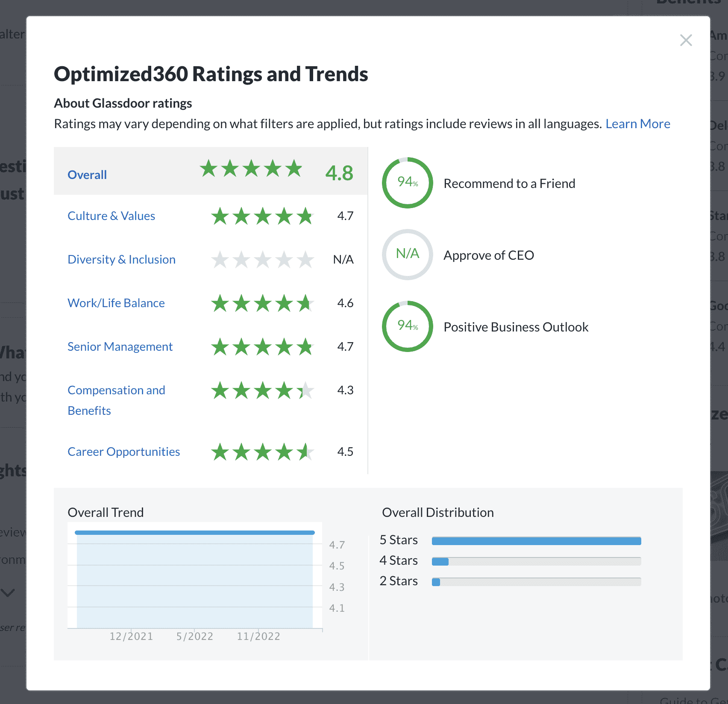Viewport: 728px width, 704px height.
Task: Open Career Opportunities rating
Action: (123, 452)
